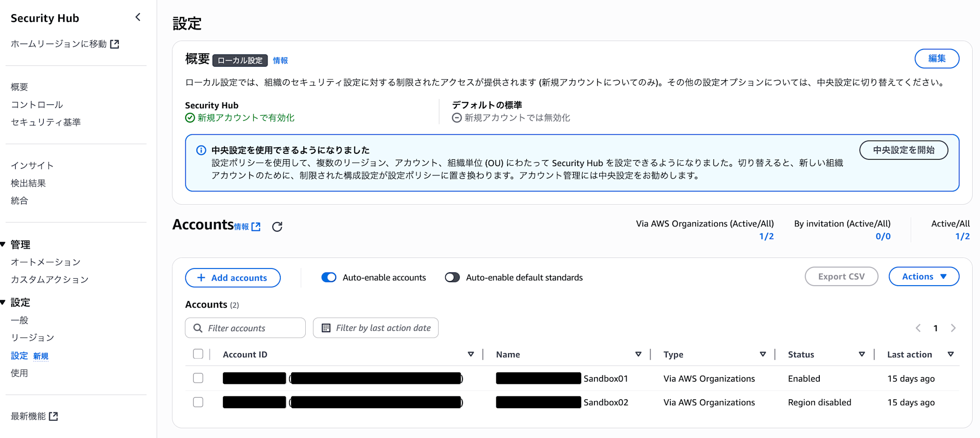Click the calendar icon in the date filter
This screenshot has width=980, height=438.
(x=326, y=328)
